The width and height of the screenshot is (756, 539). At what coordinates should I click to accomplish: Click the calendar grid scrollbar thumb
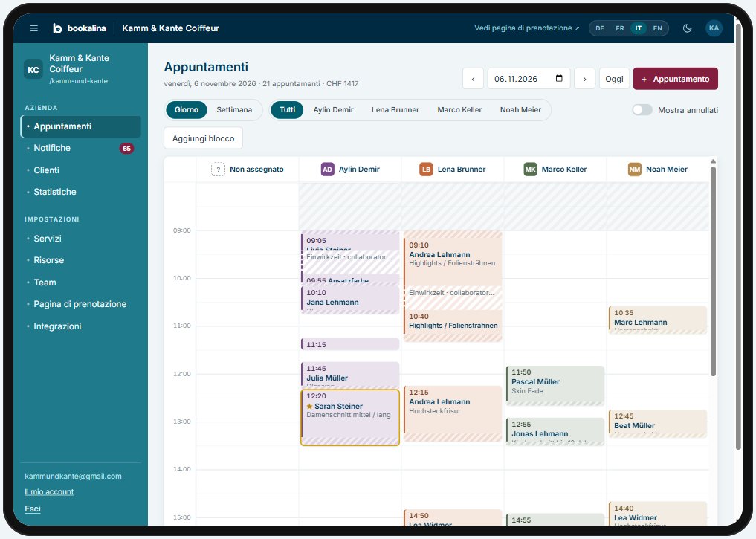click(x=713, y=271)
